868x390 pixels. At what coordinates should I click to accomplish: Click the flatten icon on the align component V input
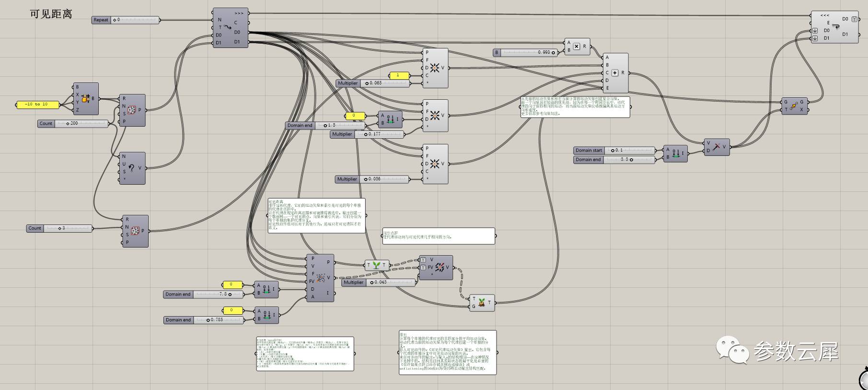(x=423, y=260)
